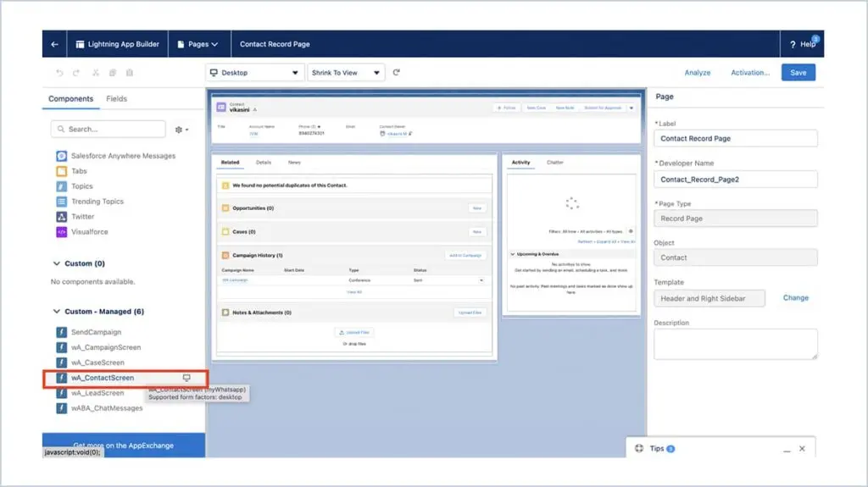The height and width of the screenshot is (487, 868).
Task: Refresh the canvas preview
Action: point(397,73)
